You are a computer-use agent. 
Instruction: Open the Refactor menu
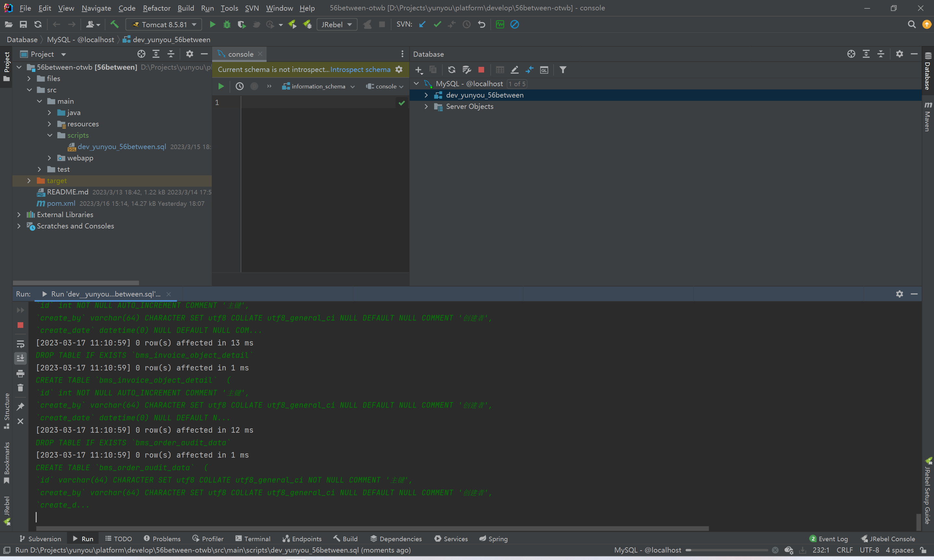click(157, 8)
